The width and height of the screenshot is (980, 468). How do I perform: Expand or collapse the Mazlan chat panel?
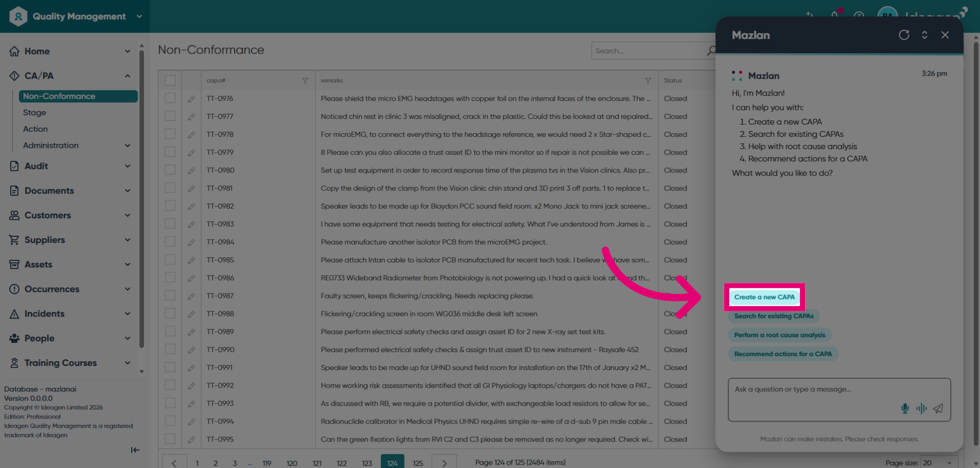924,35
